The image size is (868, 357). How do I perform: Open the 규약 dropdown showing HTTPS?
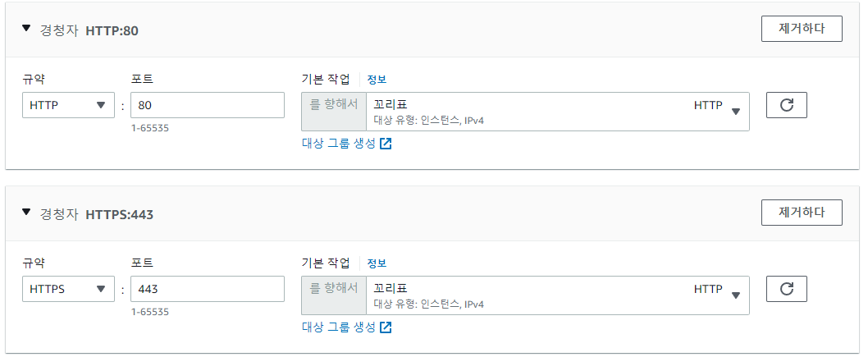(68, 289)
